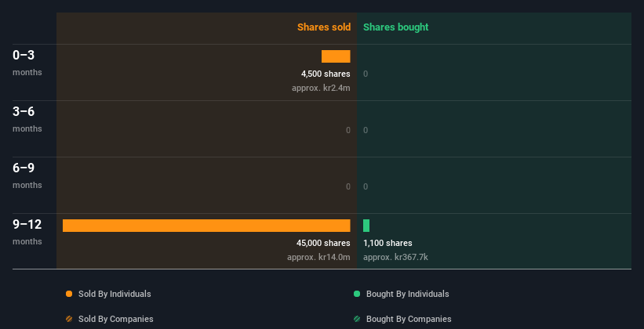
Task: Click the zero bought value in 6–9 months row
Action: coord(366,186)
